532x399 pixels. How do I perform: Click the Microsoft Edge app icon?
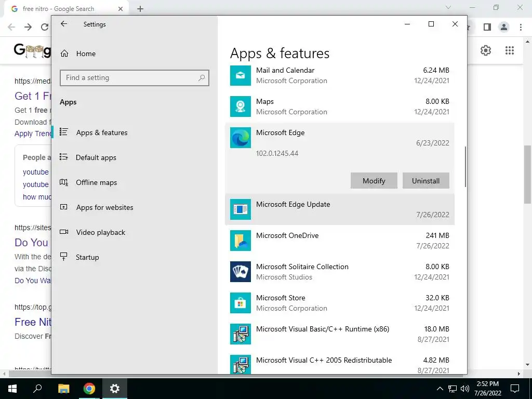coord(240,138)
